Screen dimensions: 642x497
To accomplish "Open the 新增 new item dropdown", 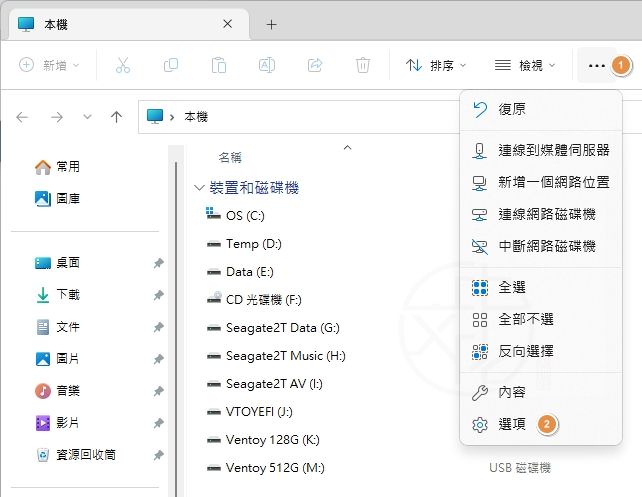I will click(x=49, y=65).
